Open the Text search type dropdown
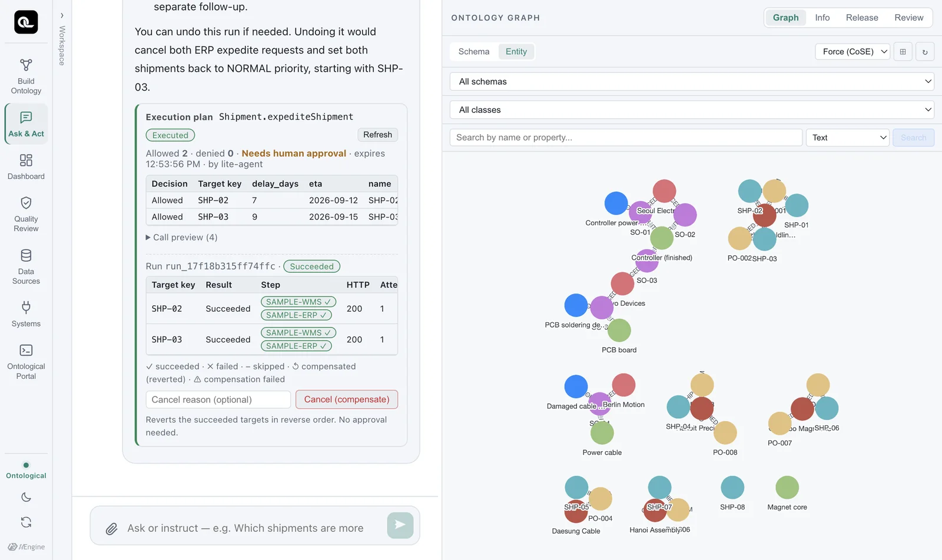 [847, 138]
